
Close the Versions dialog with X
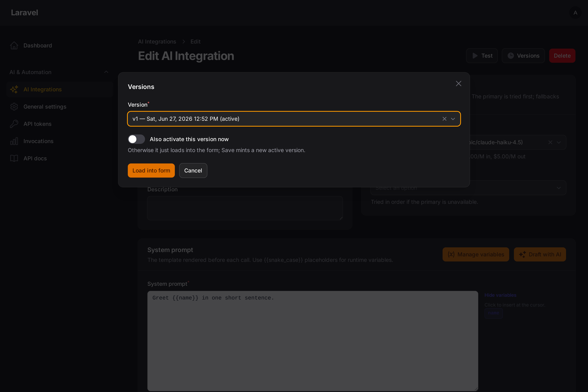458,83
